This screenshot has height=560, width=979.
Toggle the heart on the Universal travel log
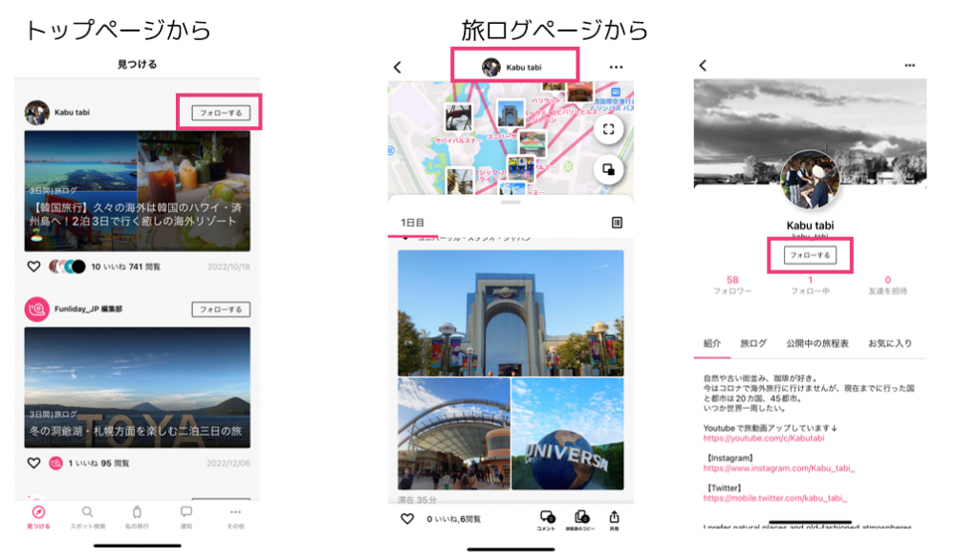coord(407,519)
